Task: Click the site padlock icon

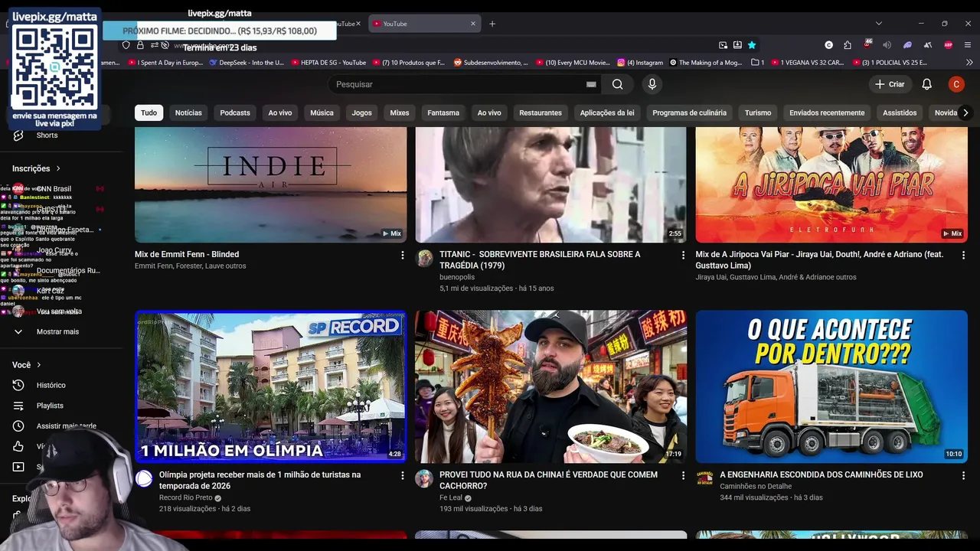Action: 140,45
